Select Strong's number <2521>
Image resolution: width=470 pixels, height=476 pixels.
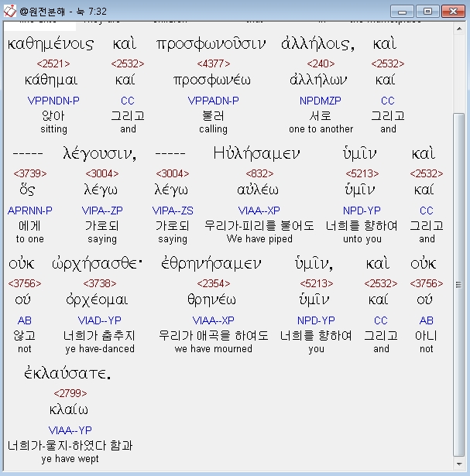coord(53,63)
